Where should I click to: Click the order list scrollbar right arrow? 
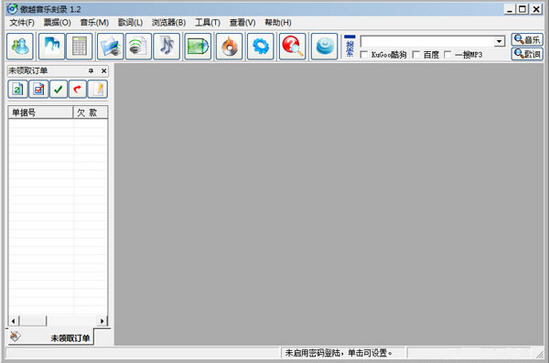(x=102, y=321)
